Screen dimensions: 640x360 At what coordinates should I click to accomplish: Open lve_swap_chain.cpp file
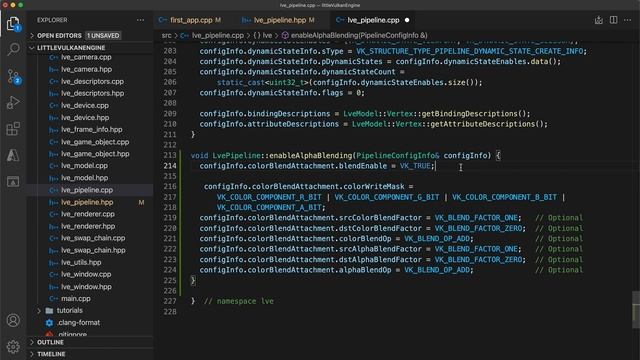93,238
